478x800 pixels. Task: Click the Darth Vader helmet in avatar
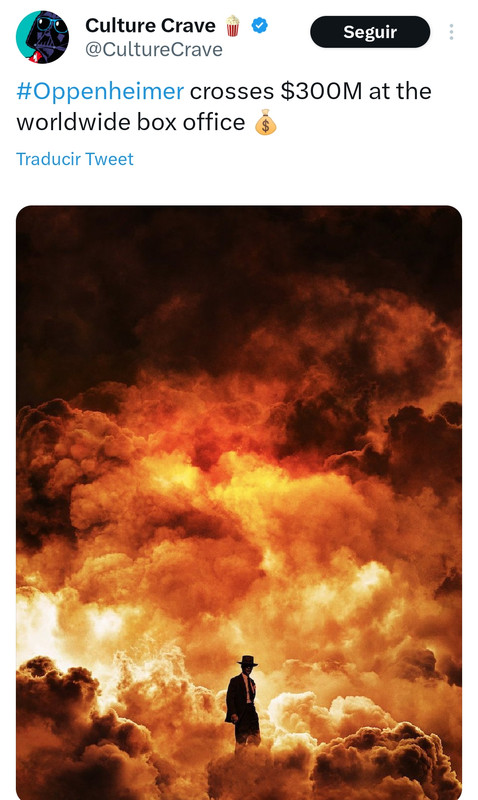pyautogui.click(x=47, y=37)
